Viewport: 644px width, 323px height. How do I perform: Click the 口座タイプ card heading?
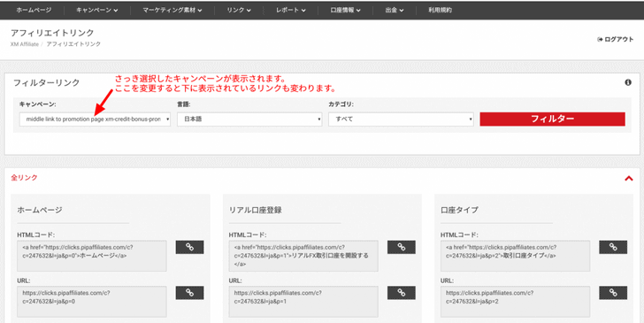[x=459, y=210]
